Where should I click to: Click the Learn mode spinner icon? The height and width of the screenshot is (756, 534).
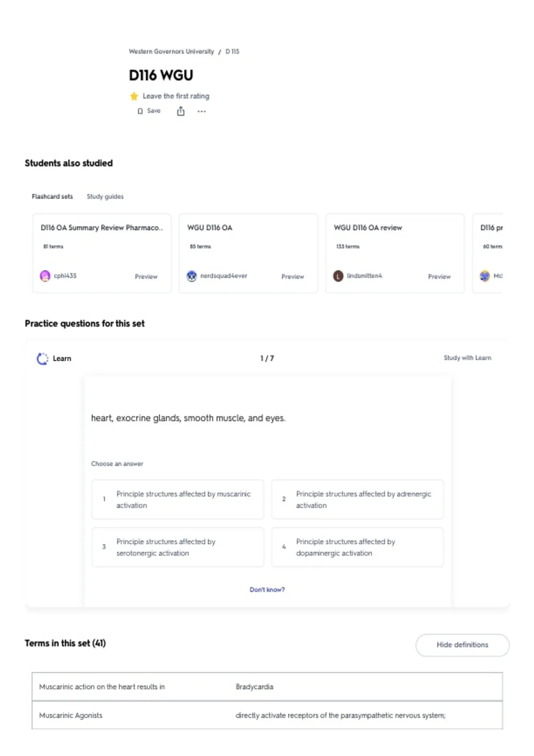[42, 358]
